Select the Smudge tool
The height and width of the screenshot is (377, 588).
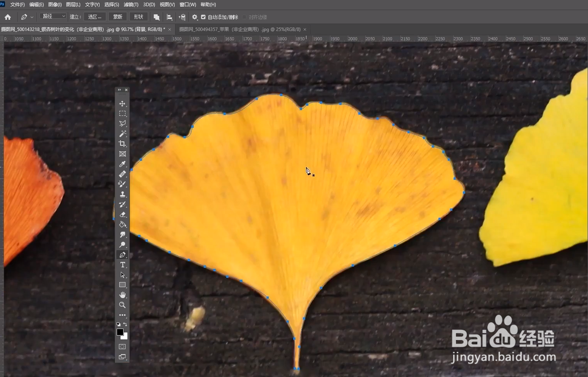(x=122, y=234)
